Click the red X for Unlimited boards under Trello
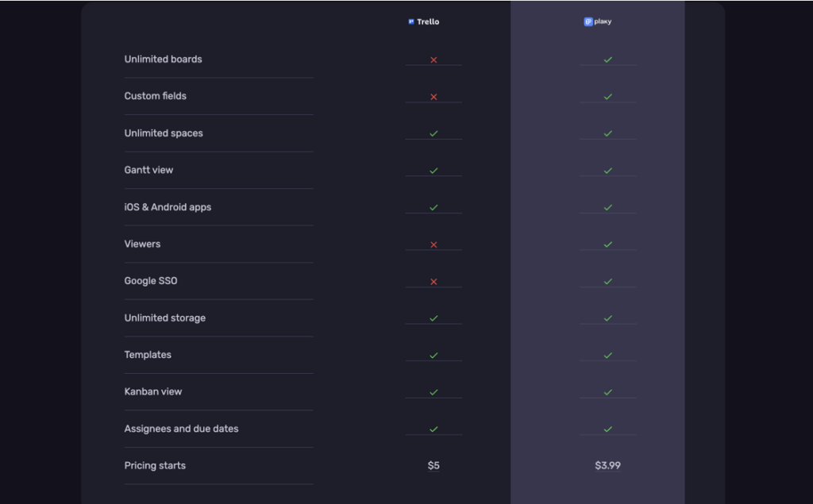Image resolution: width=813 pixels, height=504 pixels. click(433, 59)
